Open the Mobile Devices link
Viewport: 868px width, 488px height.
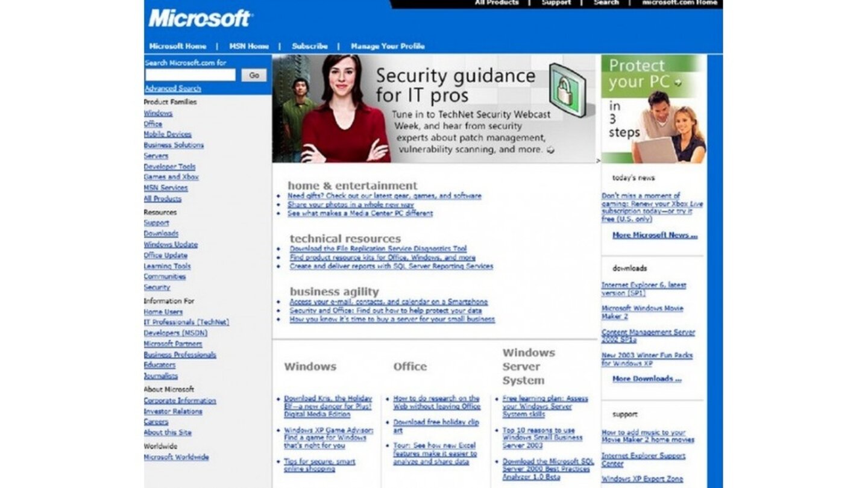tap(168, 134)
